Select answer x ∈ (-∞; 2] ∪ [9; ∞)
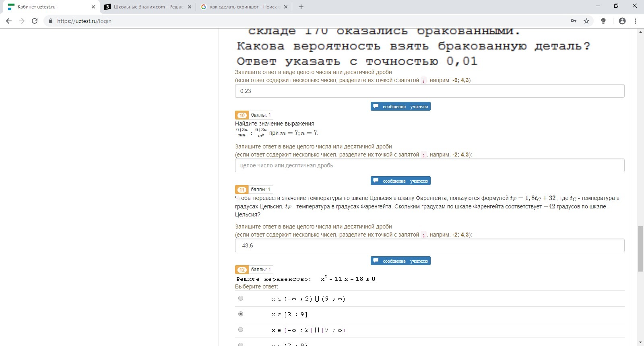The width and height of the screenshot is (644, 346). click(241, 330)
